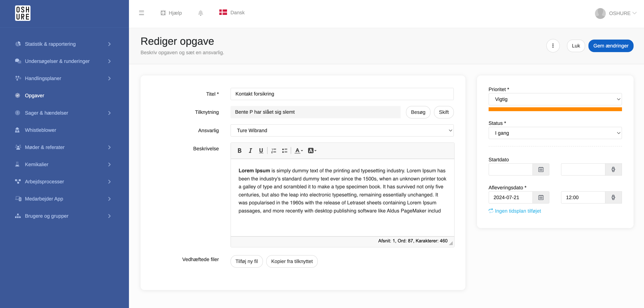644x308 pixels.
Task: Insert a bulleted list in description
Action: point(285,151)
